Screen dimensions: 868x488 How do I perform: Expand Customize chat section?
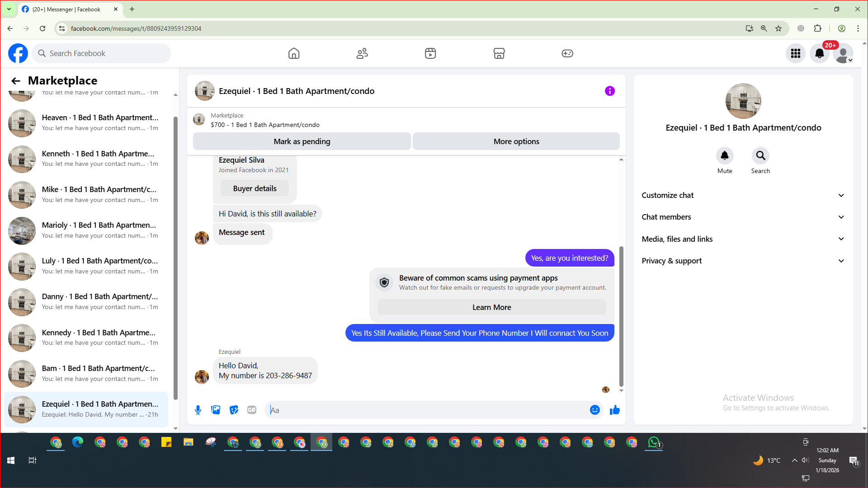(743, 195)
